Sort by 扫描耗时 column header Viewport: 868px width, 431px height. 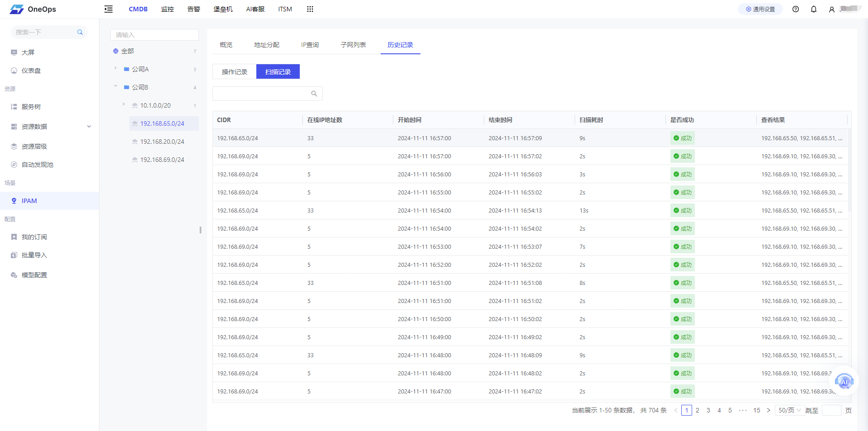tap(591, 120)
